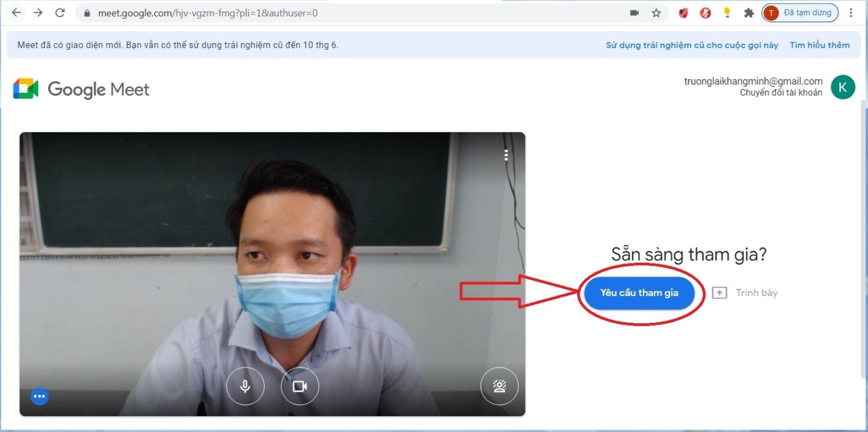Go back to the previous page
Image resolution: width=868 pixels, height=432 pixels.
pyautogui.click(x=16, y=13)
